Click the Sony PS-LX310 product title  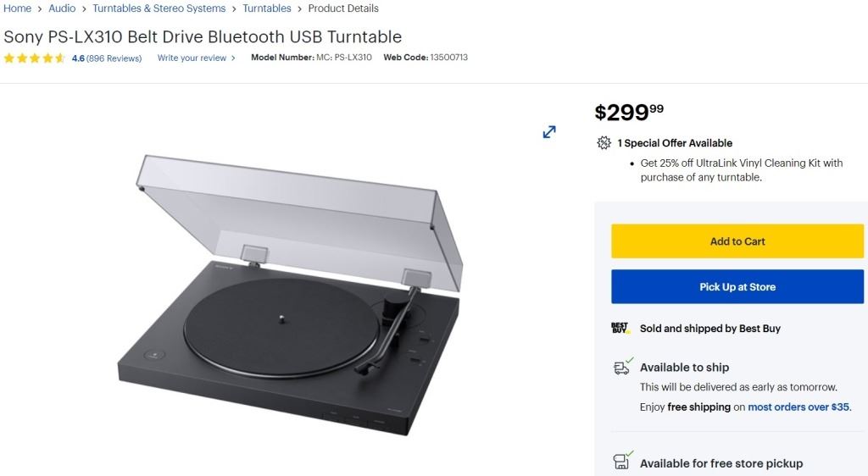pos(203,37)
